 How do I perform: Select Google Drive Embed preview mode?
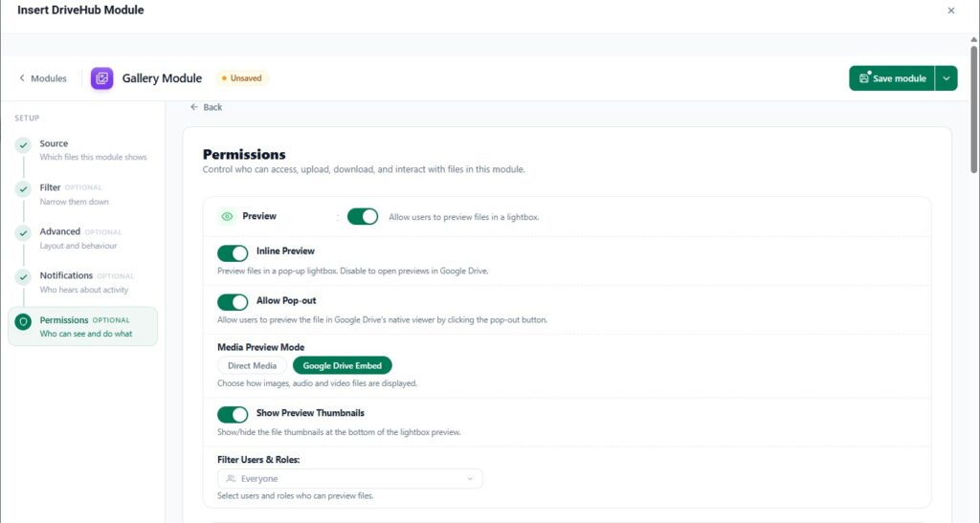[x=342, y=366]
